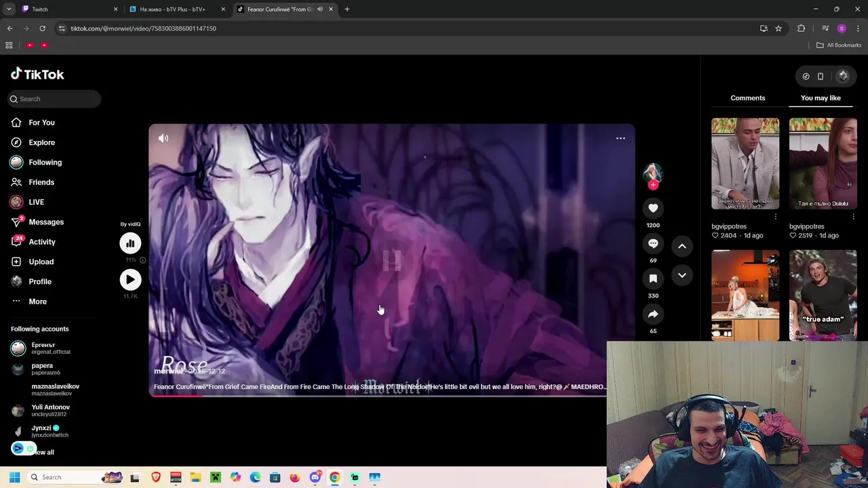Click the Windows taskbar Search box

[x=76, y=477]
